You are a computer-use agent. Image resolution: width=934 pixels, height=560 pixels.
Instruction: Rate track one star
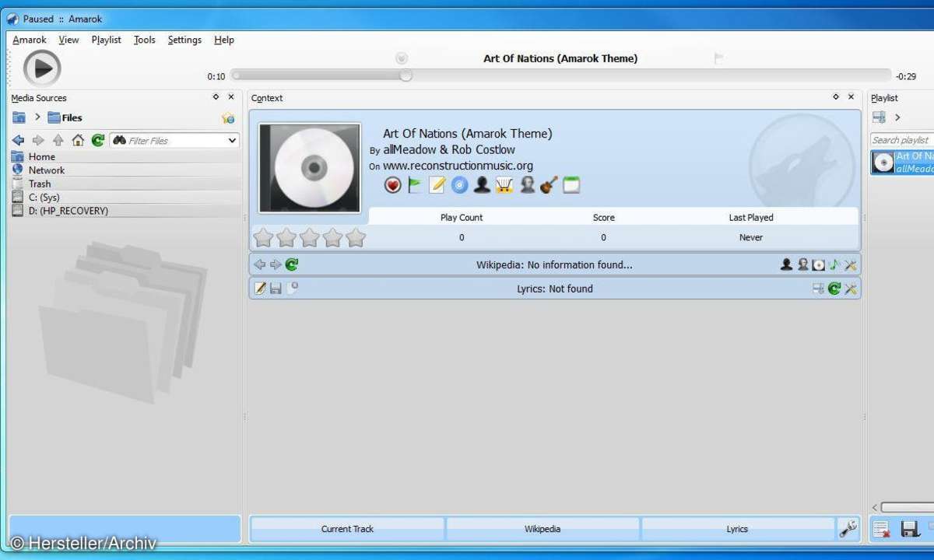[263, 237]
